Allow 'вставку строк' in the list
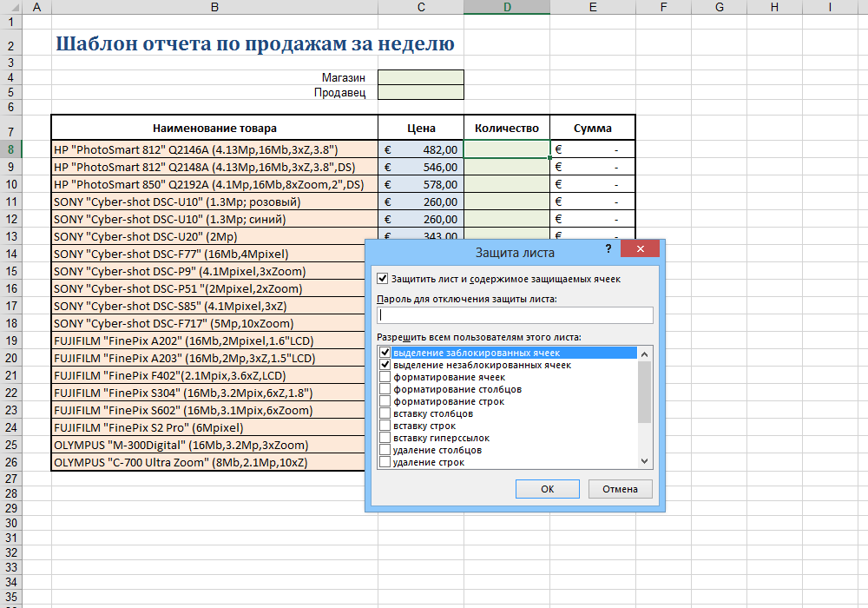Screen dimensions: 868x608 385,426
